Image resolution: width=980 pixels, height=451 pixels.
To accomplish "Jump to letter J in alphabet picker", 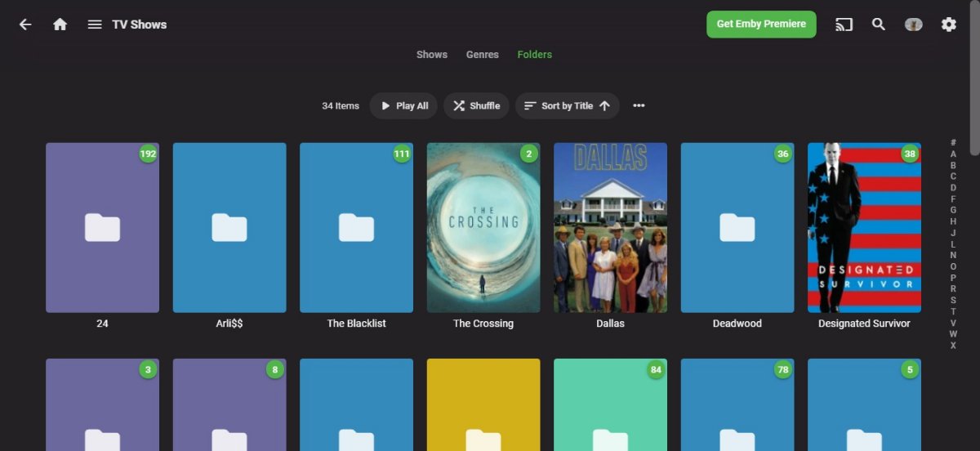I will 953,233.
